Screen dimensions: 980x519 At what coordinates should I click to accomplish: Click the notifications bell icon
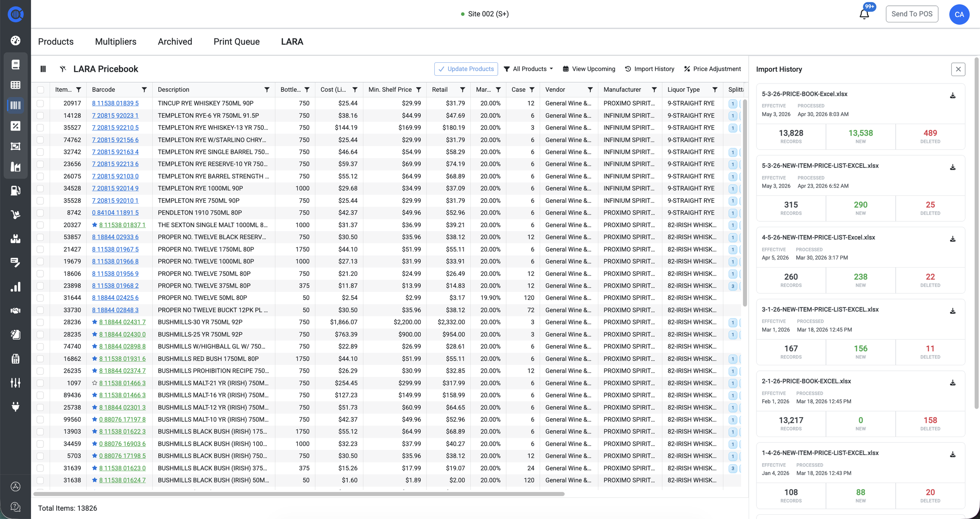(x=864, y=14)
